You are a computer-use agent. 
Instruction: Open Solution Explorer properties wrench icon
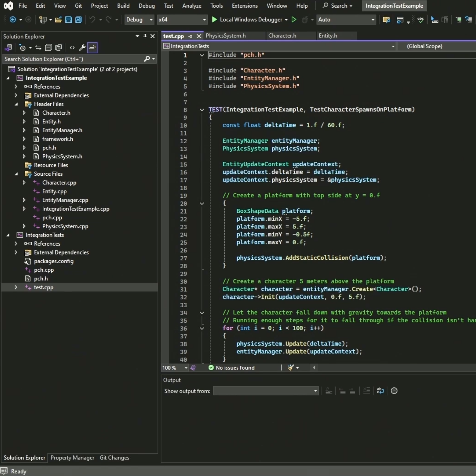click(x=82, y=48)
